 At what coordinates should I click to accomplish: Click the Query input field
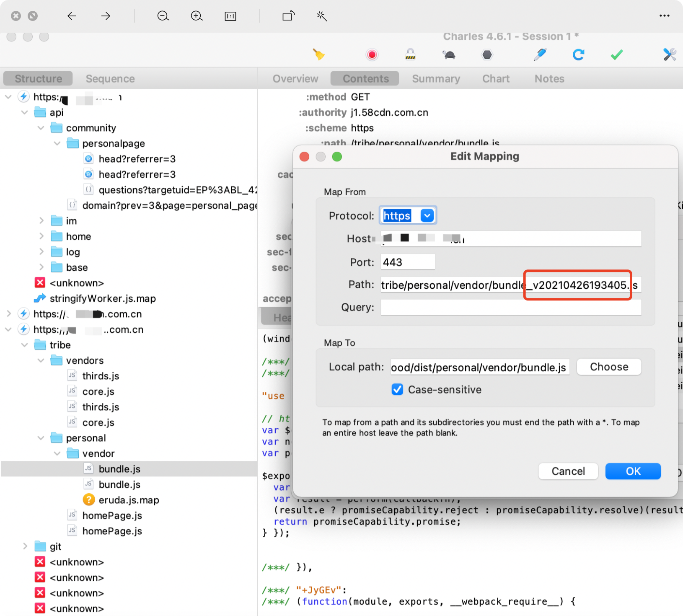[511, 307]
